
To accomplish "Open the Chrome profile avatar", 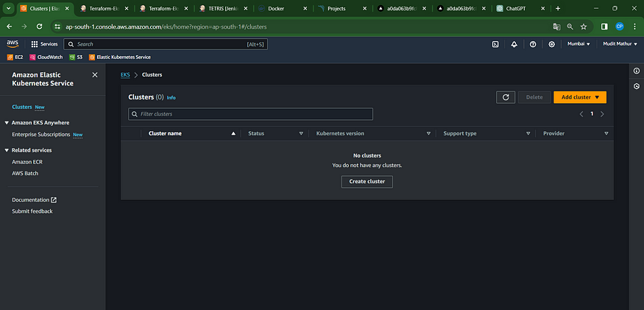I will tap(620, 27).
